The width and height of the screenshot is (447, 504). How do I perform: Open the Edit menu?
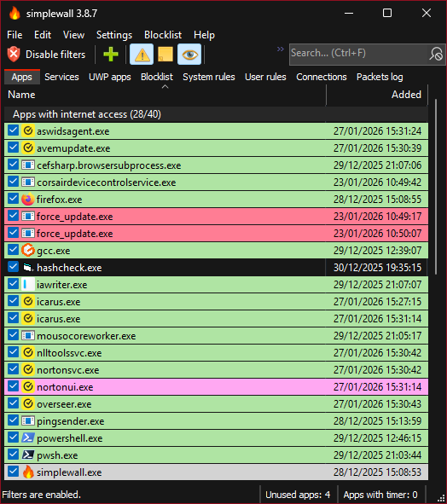point(43,35)
